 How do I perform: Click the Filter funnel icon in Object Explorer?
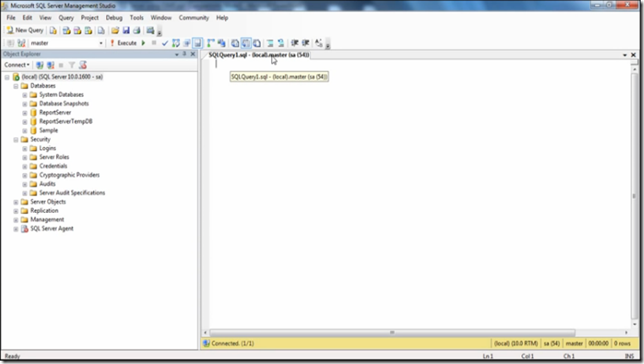[x=72, y=65]
